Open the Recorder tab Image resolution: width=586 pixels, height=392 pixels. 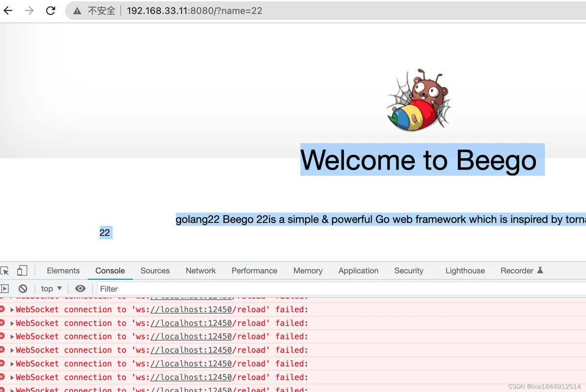522,270
